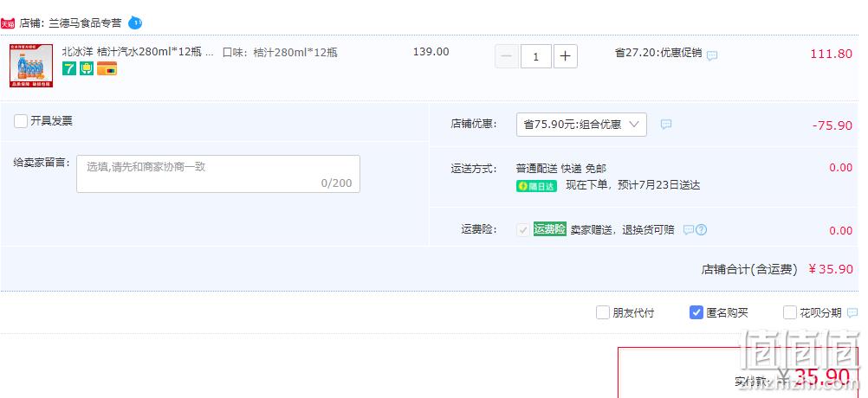Click 省27.20:优惠促销 promotion text
Viewport: 868px width, 398px height.
pos(658,53)
